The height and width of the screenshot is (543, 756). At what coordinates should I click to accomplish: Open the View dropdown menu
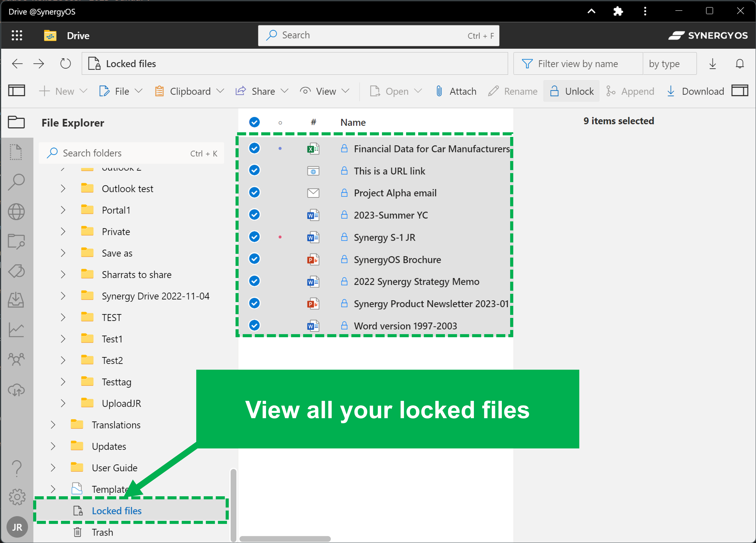click(x=325, y=91)
